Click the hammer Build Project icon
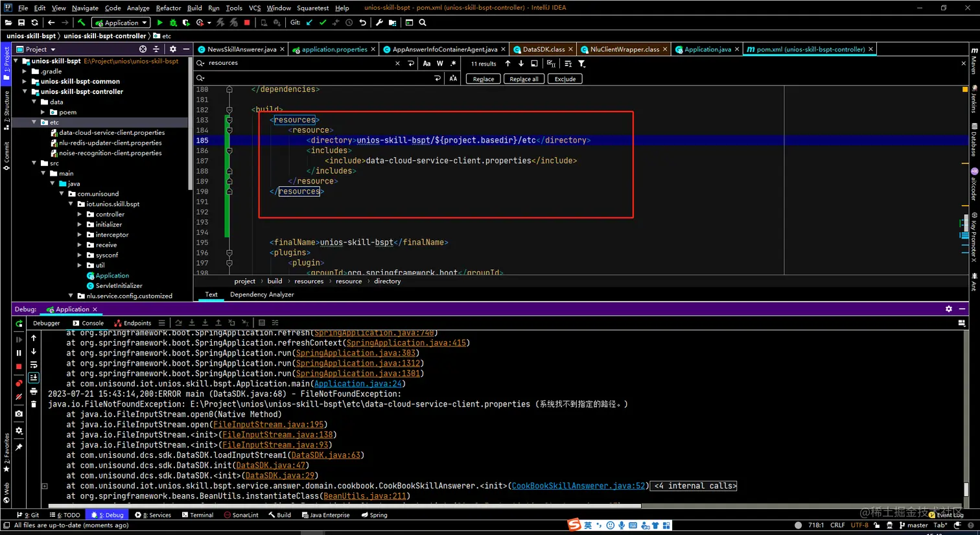Screen dimensions: 980x535 [x=82, y=23]
